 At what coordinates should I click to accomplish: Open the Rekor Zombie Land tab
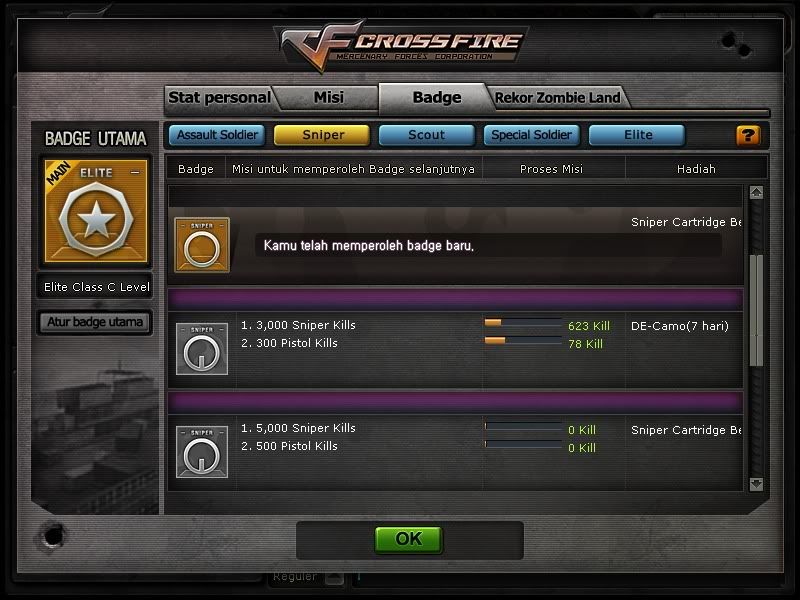557,97
